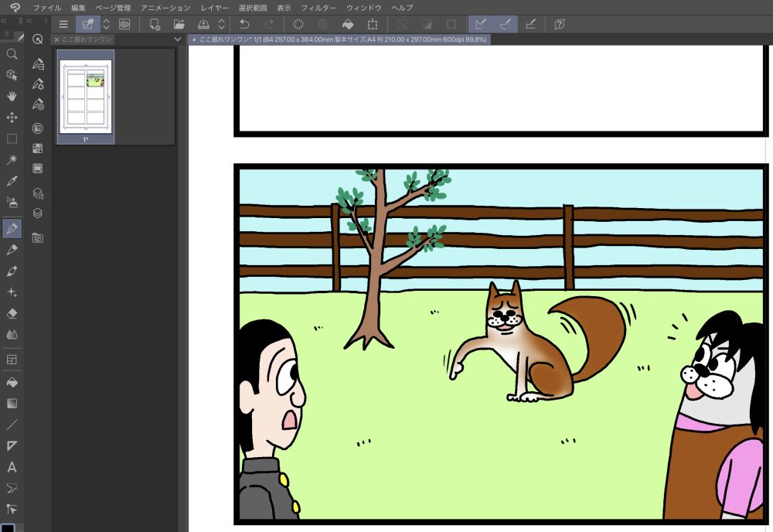Select the Hand move tool

(x=12, y=97)
